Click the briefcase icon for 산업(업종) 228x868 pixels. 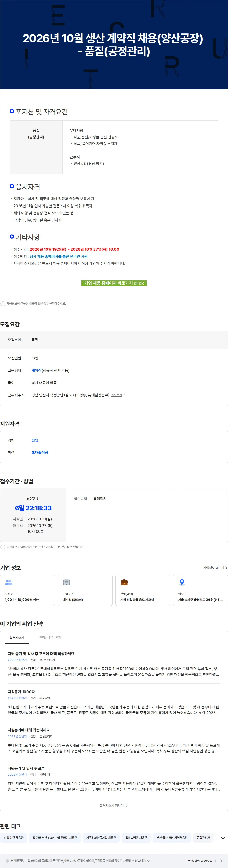[124, 582]
